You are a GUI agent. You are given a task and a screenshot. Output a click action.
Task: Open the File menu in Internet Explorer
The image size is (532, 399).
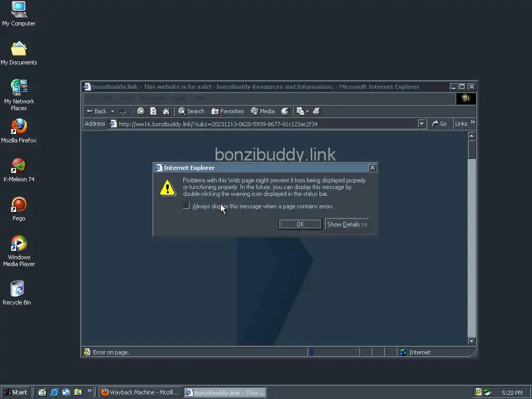coord(91,98)
